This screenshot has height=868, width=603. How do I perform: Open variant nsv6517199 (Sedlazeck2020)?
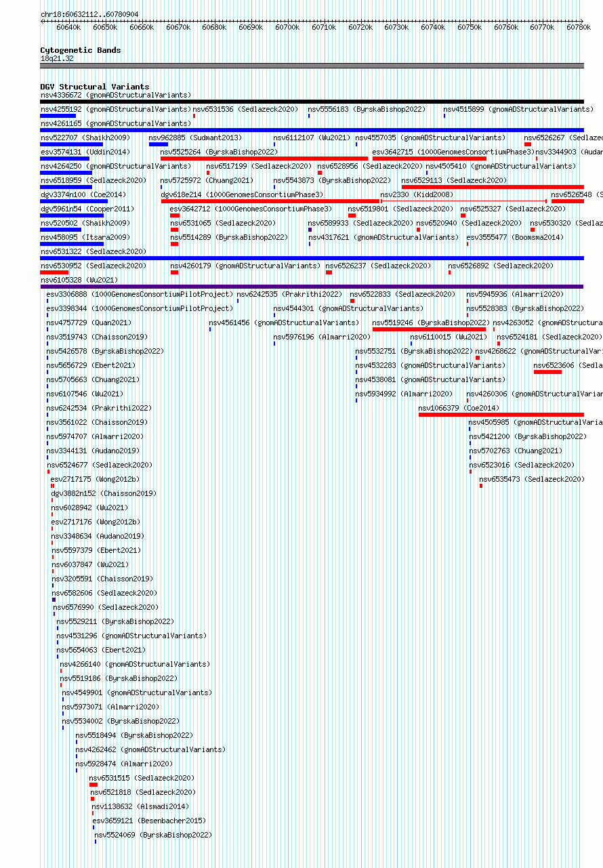click(259, 166)
